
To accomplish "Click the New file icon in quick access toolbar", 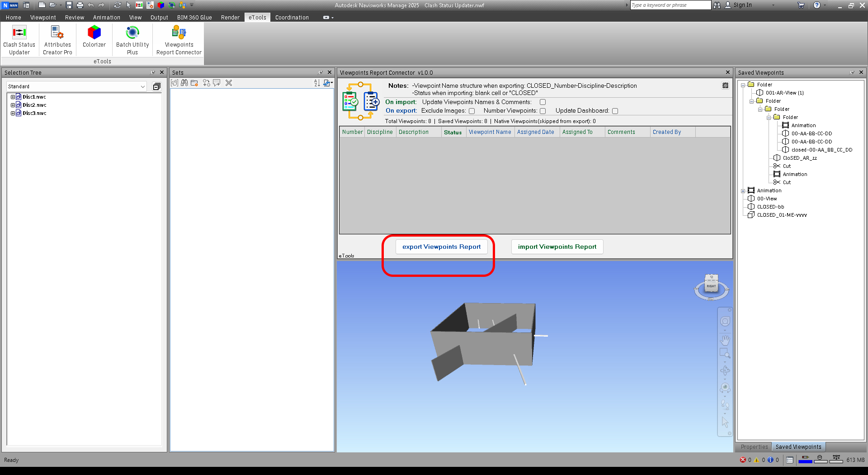I will (42, 5).
